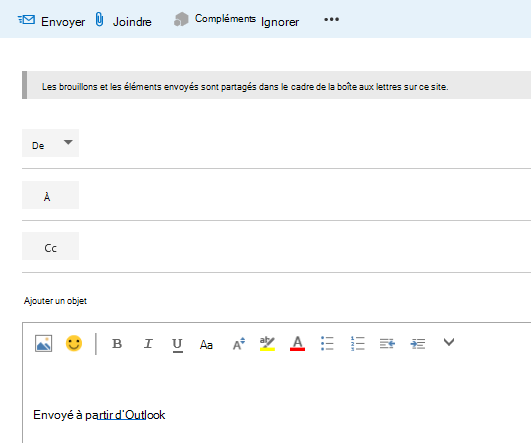Click the paperclip attach icon
The height and width of the screenshot is (443, 531).
click(x=99, y=19)
